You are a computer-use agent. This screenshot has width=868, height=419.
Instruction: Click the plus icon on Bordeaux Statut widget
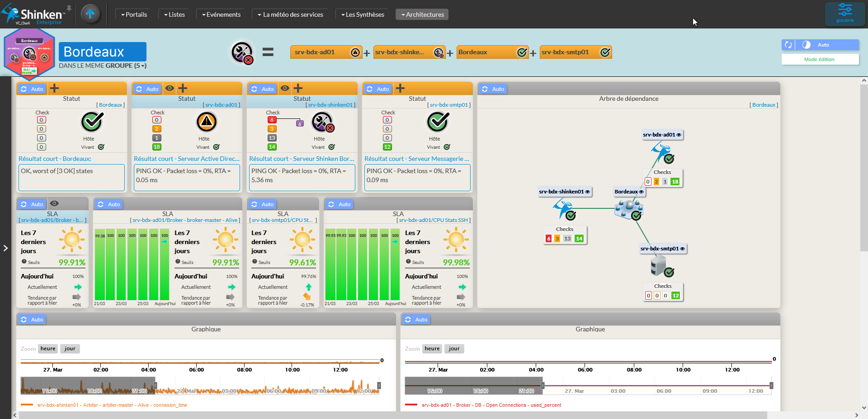[54, 89]
